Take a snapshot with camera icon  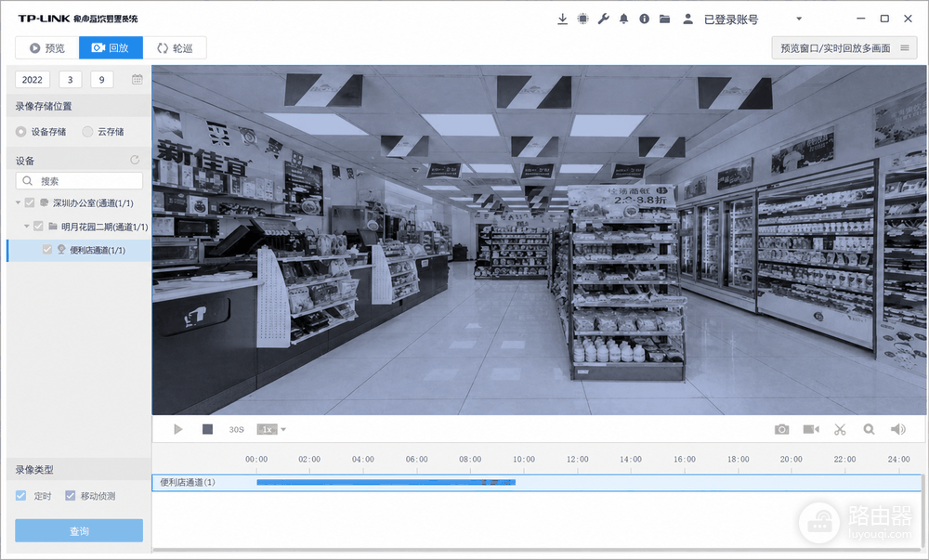click(781, 429)
